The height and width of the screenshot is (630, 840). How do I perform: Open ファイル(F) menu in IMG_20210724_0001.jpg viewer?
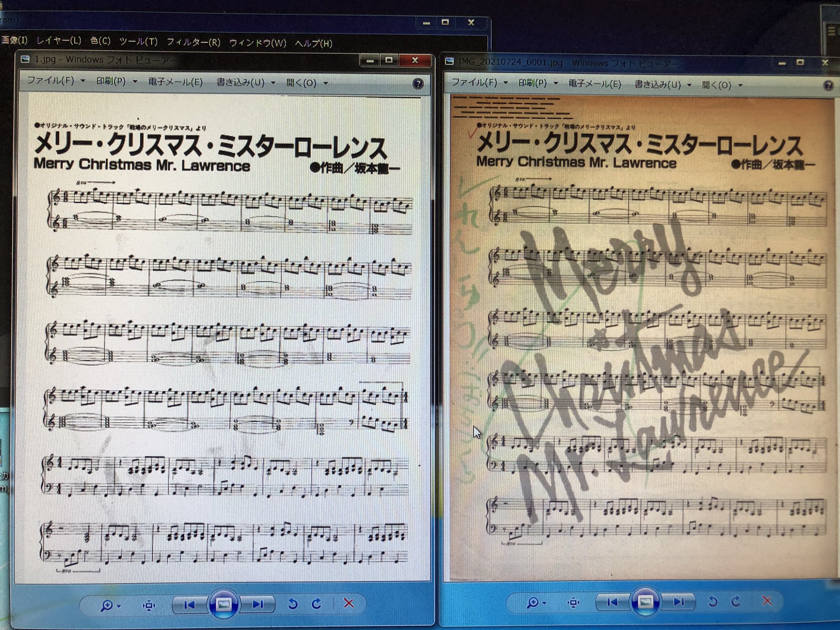coord(479,82)
